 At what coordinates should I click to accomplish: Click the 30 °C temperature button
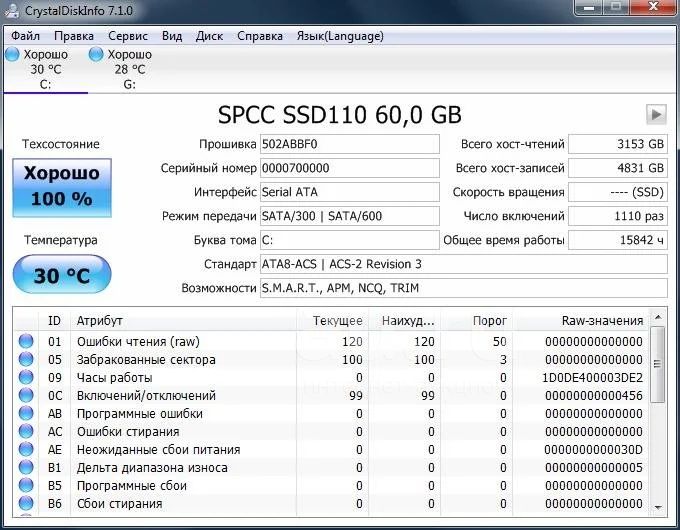[62, 275]
